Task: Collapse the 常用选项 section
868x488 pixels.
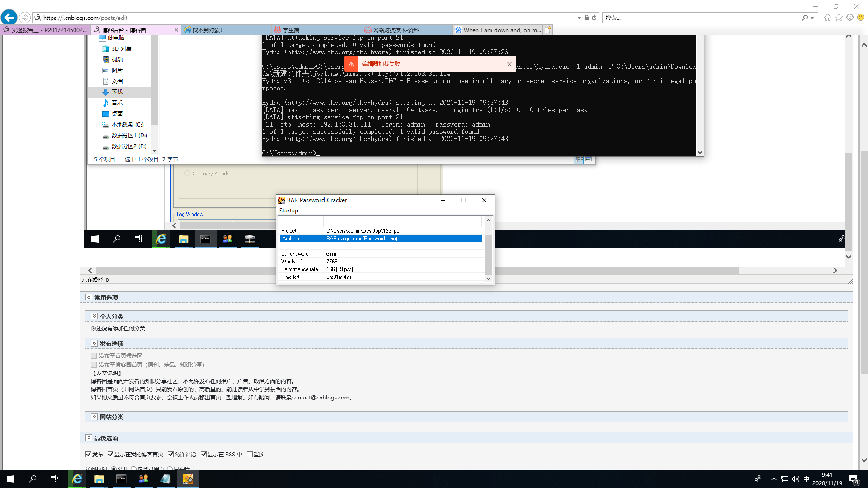Action: pos(89,297)
